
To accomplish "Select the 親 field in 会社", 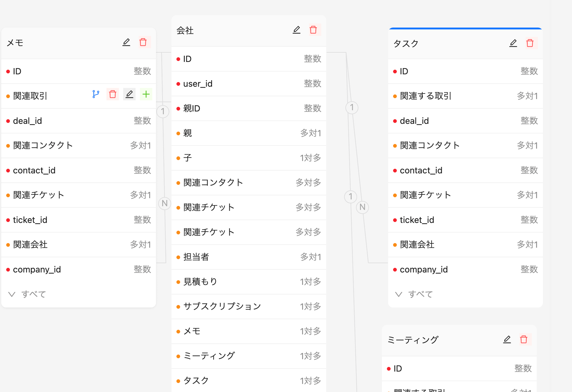I will [x=249, y=133].
